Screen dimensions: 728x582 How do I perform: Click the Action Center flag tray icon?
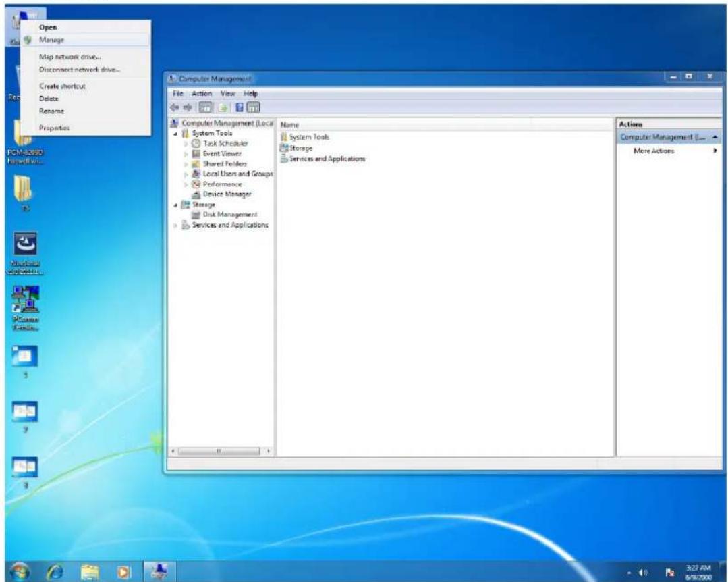(x=670, y=573)
